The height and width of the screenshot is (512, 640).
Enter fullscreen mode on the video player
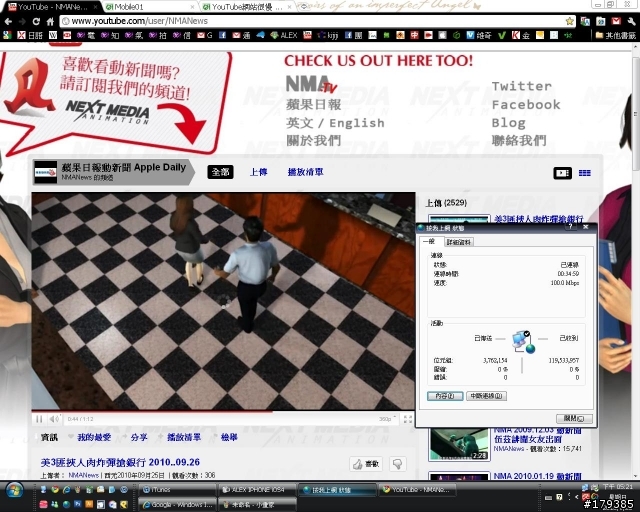coord(407,419)
